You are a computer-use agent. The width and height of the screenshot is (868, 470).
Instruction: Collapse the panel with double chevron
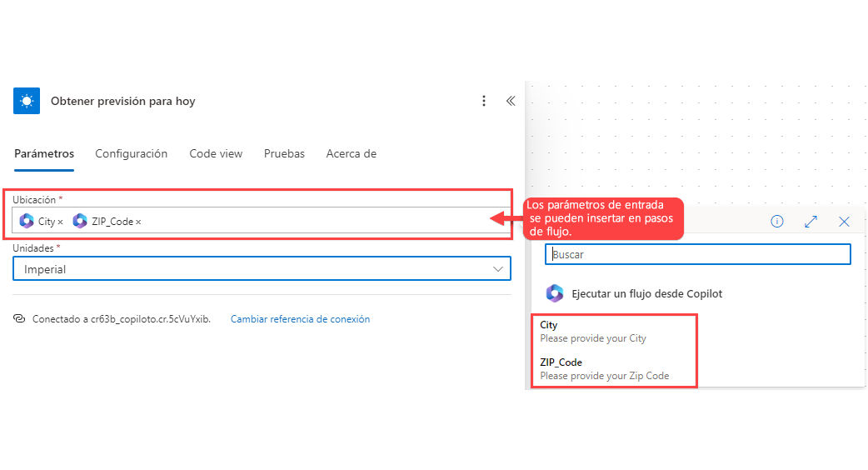(x=511, y=101)
